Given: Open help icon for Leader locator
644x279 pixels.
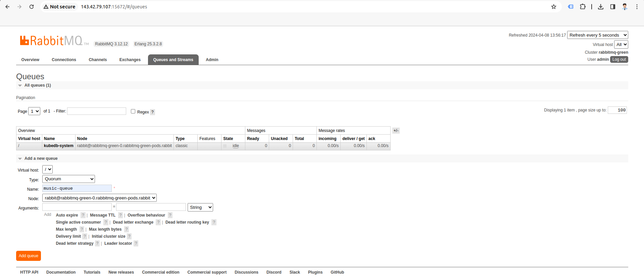Looking at the screenshot, I should (136, 243).
